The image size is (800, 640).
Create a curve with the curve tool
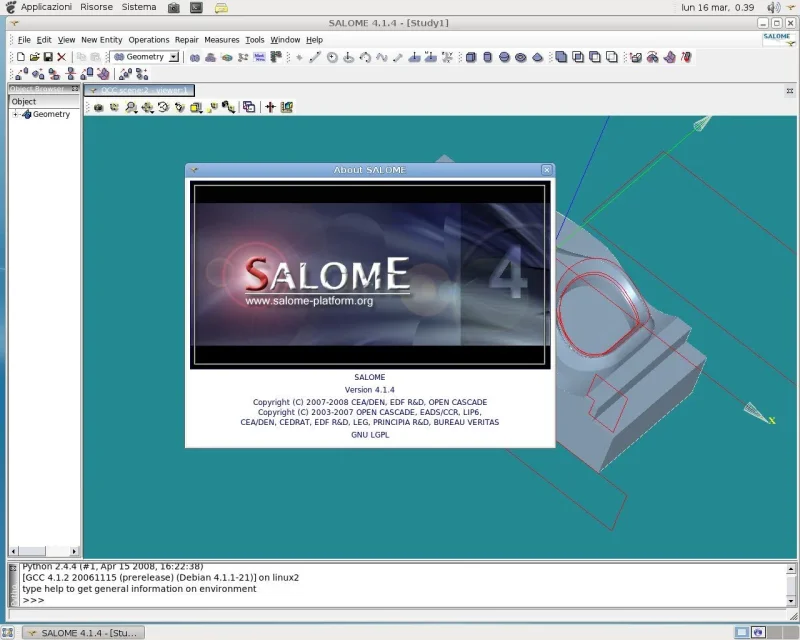click(x=382, y=58)
